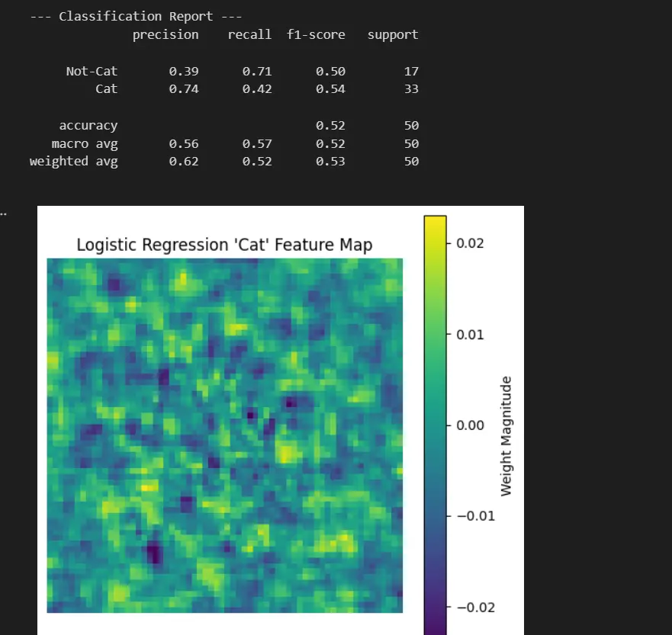Open the cell output ellipsis menu

2,213
